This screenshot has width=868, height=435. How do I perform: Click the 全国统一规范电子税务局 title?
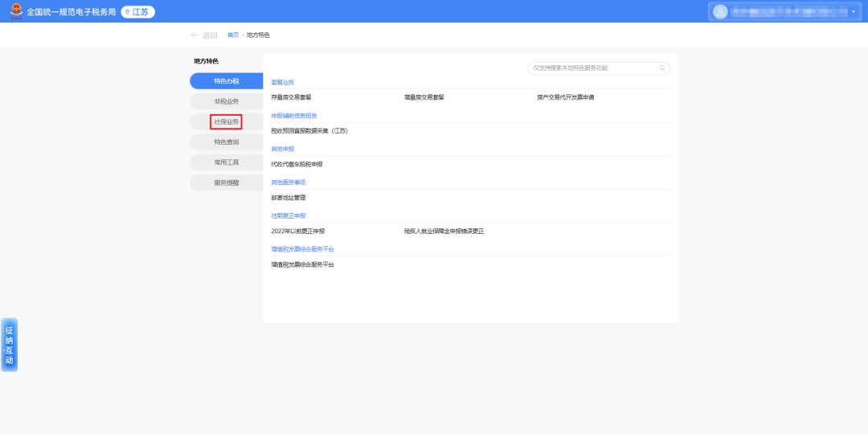tap(71, 11)
